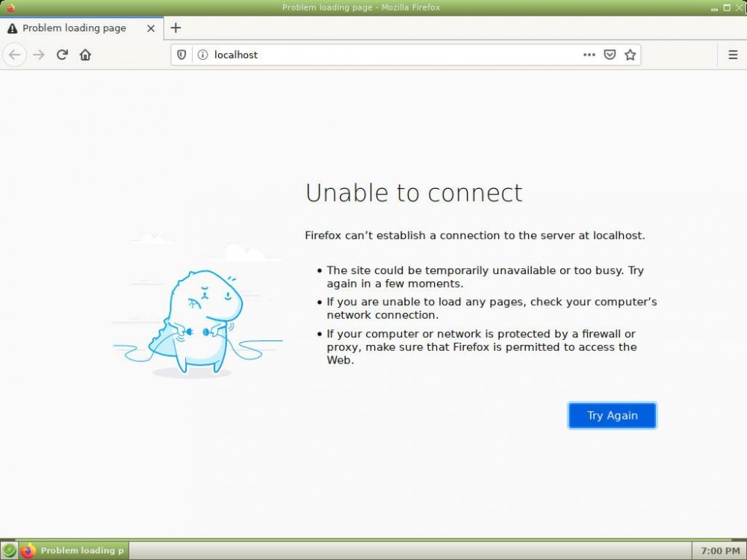Select the Problem loading page tab
747x560 pixels.
[81, 28]
